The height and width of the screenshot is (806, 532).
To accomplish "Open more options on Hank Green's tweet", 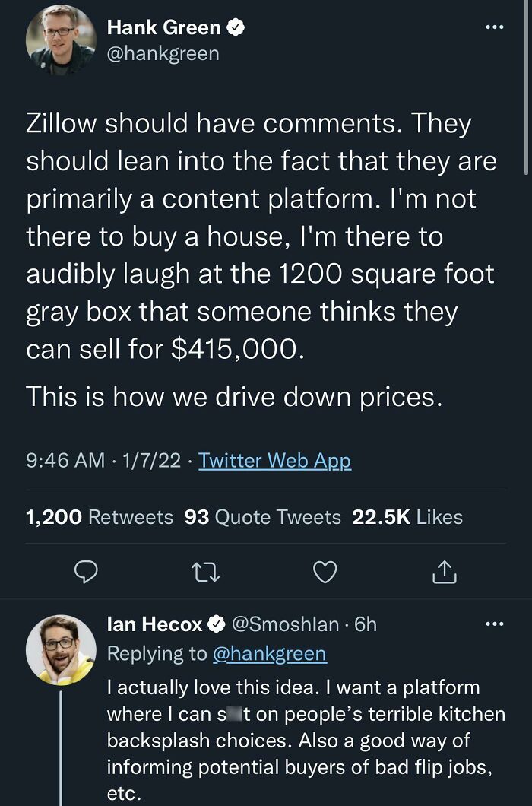I will pos(495,28).
